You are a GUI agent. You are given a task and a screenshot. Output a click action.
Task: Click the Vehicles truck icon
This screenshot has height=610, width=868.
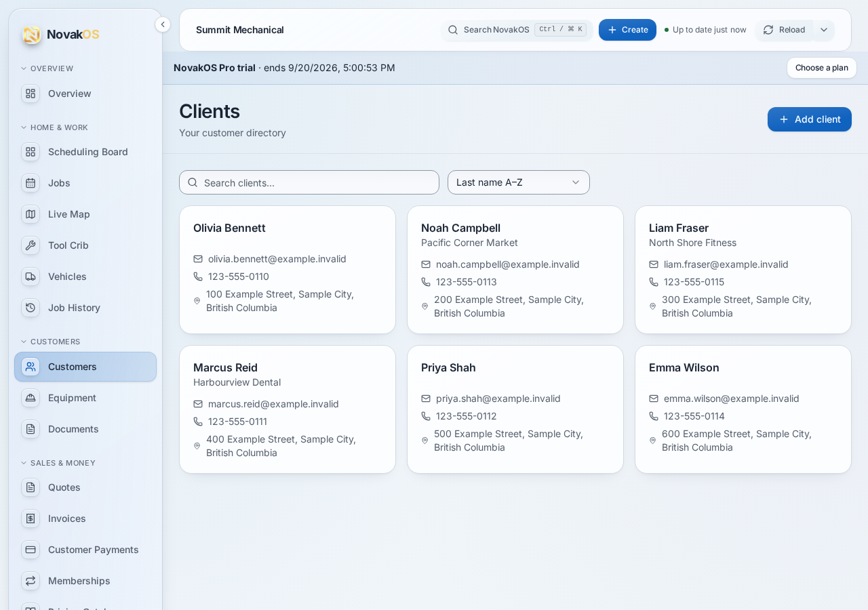click(31, 277)
